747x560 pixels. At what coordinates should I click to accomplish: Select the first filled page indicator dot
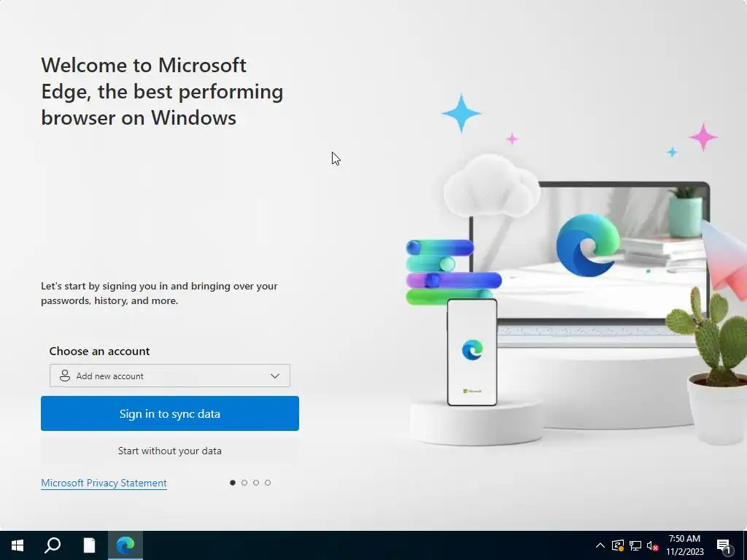coord(233,483)
